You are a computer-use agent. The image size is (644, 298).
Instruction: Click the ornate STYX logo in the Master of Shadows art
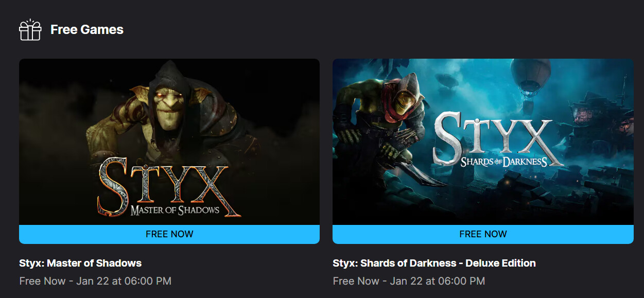169,187
